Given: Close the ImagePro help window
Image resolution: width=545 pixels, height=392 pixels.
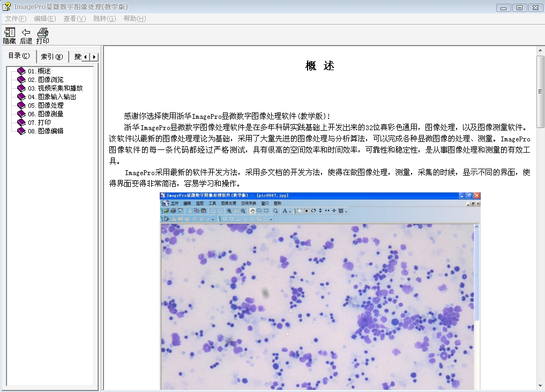Looking at the screenshot, I should pos(535,7).
